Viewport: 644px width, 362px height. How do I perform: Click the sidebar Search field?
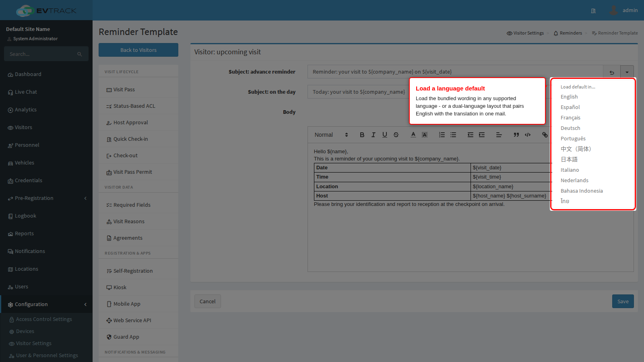[46, 54]
